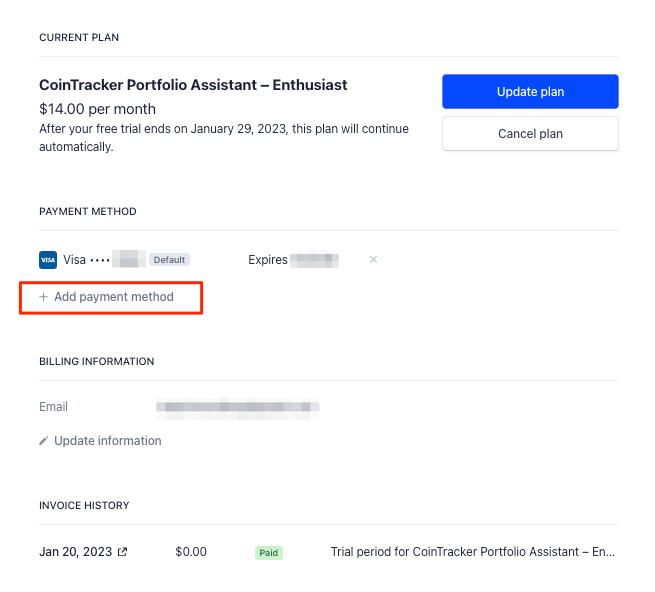This screenshot has width=655, height=592.
Task: Remove the Visa card with the X icon
Action: [373, 259]
